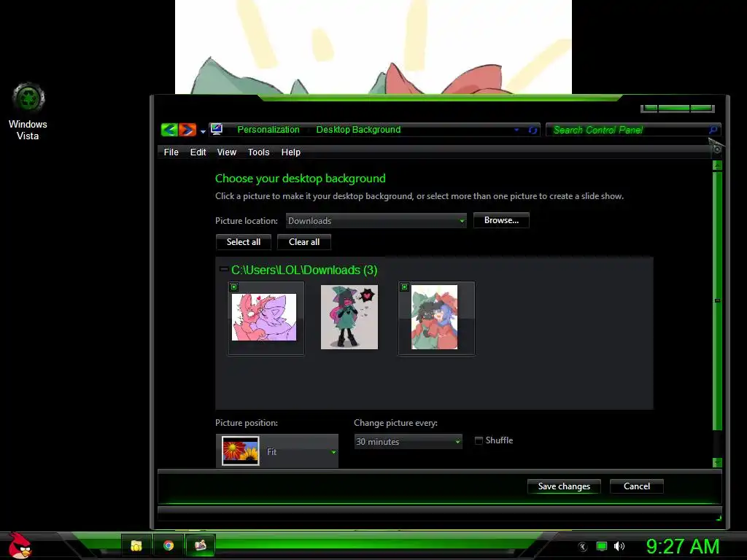Collapse the C:\Users\LOL\Downloads group
747x560 pixels.
(223, 269)
